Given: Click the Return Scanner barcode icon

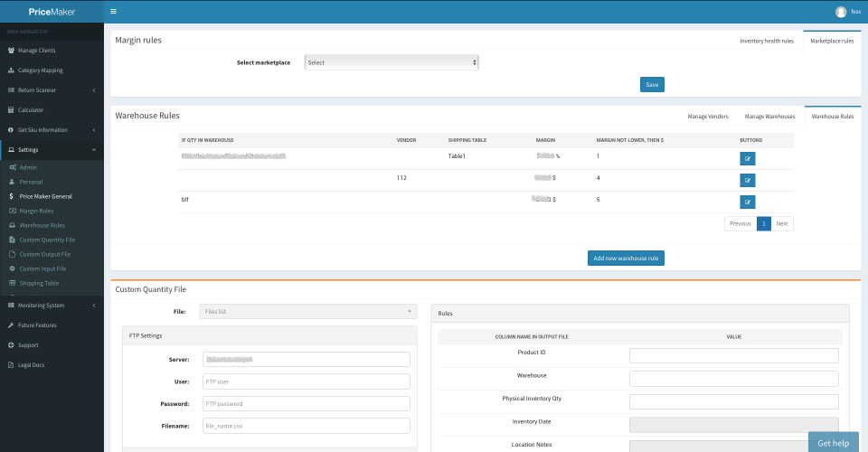Looking at the screenshot, I should coord(11,90).
